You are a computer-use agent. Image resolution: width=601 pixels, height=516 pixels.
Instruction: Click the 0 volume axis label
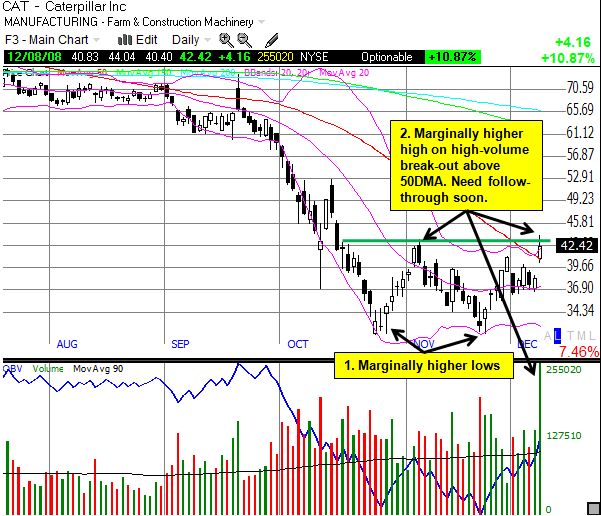(x=548, y=509)
